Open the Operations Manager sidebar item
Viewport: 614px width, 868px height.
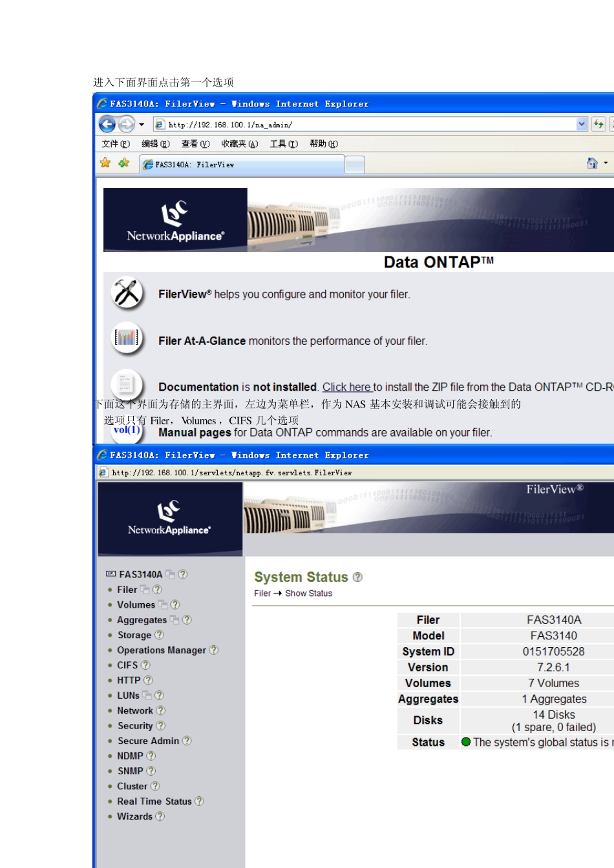162,650
